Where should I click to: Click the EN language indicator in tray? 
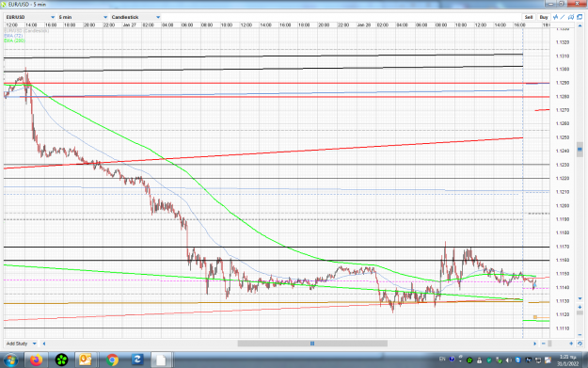coord(442,360)
